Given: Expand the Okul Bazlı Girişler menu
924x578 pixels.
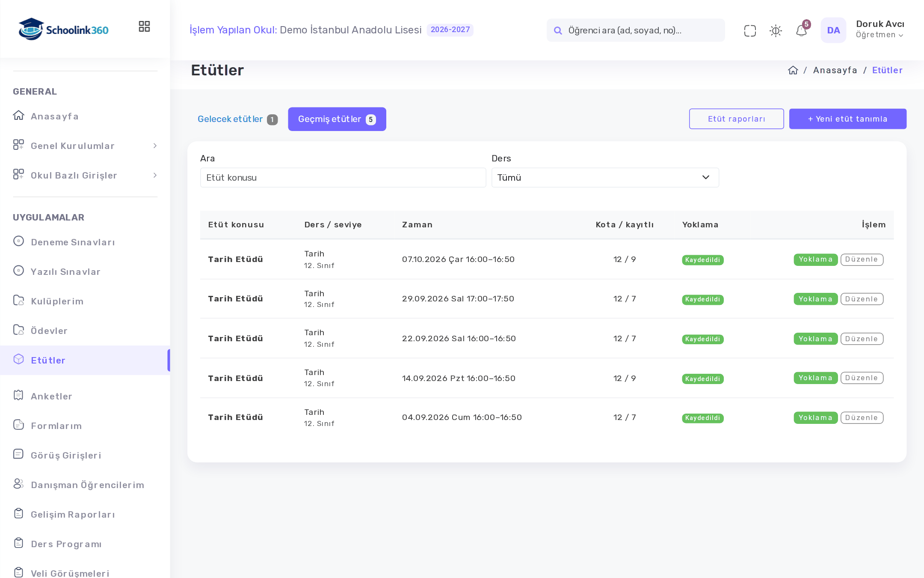Looking at the screenshot, I should [x=85, y=175].
